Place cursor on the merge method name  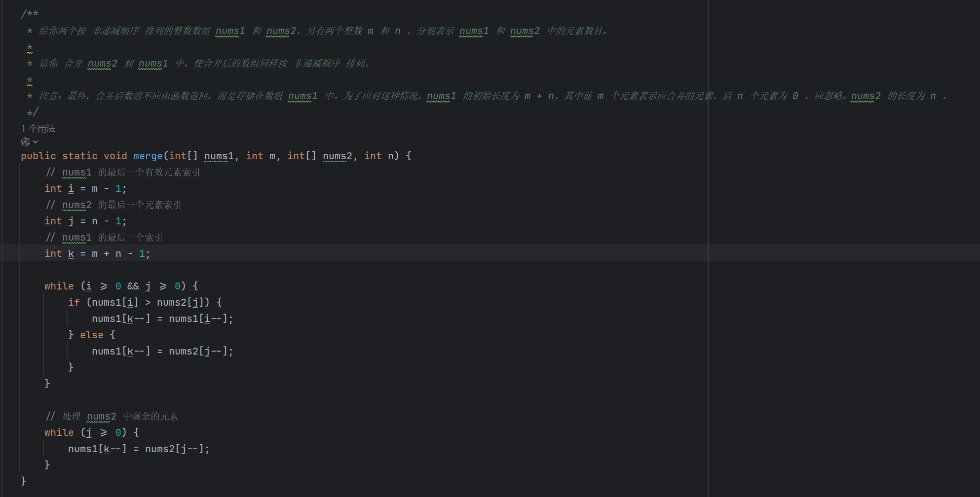148,156
